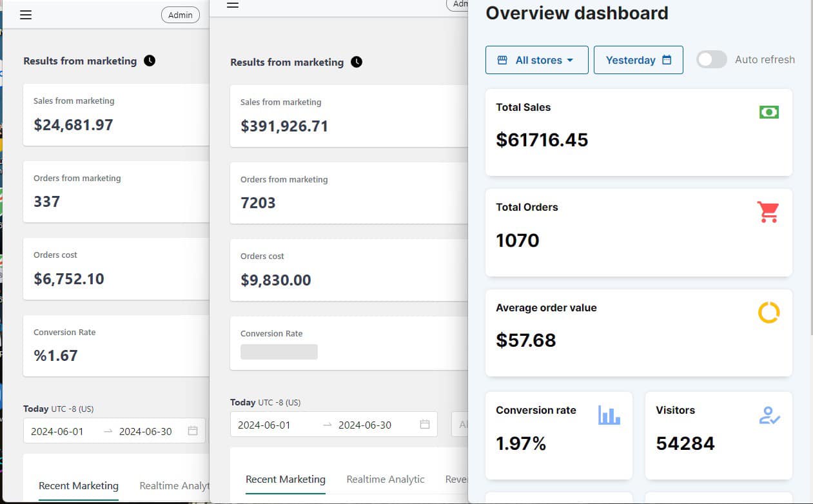Click the $24,681.97 Sales from marketing card

click(116, 115)
